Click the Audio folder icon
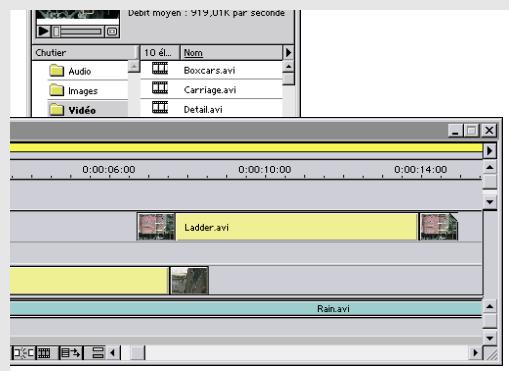Image resolution: width=509 pixels, height=371 pixels. [x=56, y=71]
